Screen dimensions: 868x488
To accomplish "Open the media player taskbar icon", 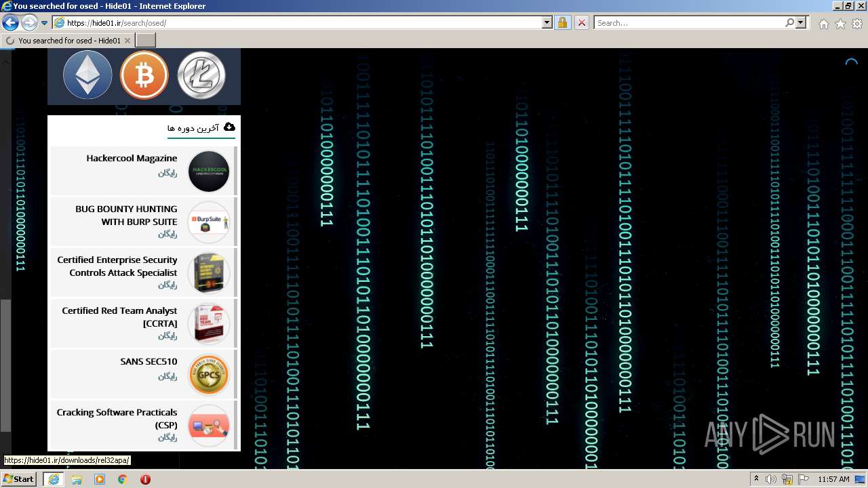I will pos(100,479).
